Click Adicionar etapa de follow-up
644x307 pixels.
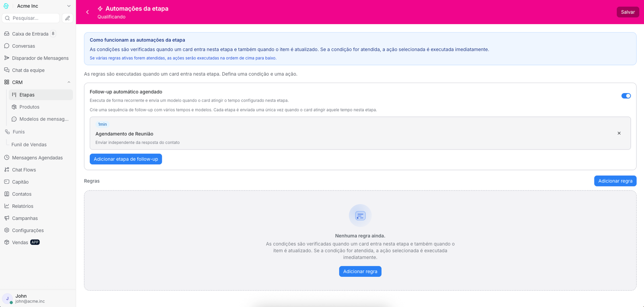click(x=126, y=159)
